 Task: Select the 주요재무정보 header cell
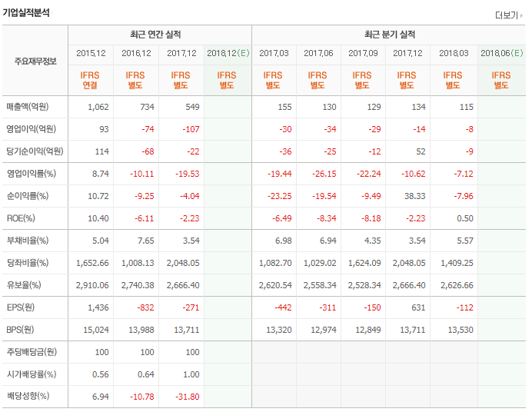35,61
